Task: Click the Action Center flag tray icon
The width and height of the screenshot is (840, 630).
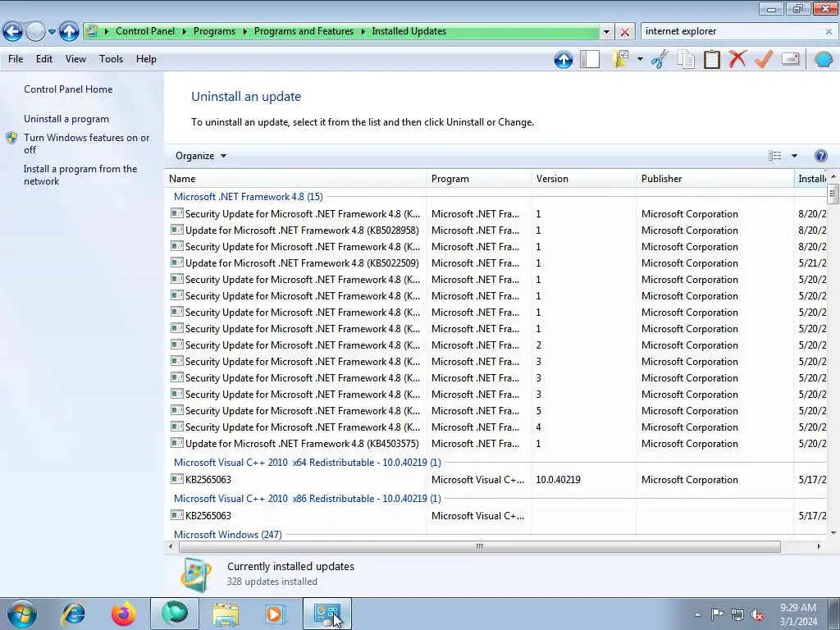Action: click(717, 614)
